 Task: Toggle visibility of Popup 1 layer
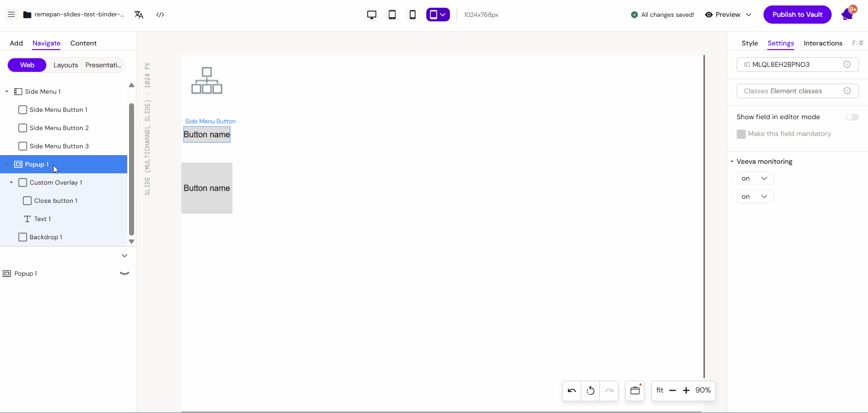coord(125,273)
